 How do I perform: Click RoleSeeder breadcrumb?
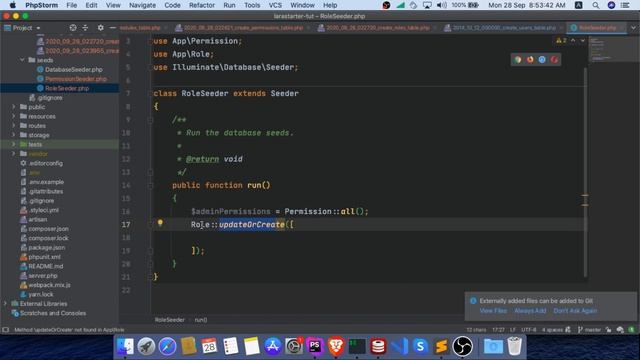(169, 320)
